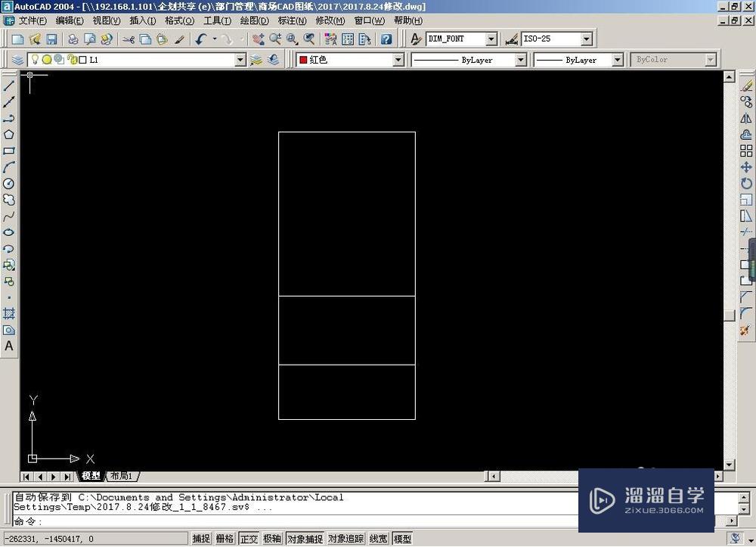756x547 pixels.
Task: Click the 帮助 menu item
Action: pyautogui.click(x=406, y=20)
